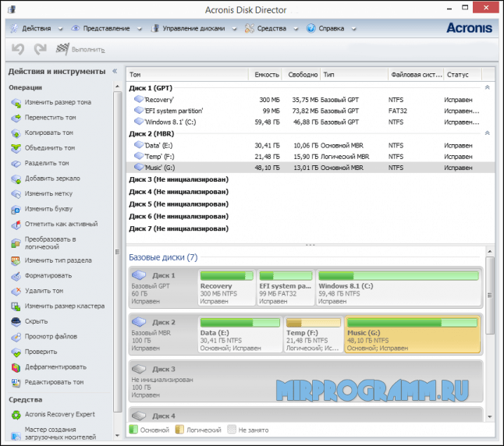The height and width of the screenshot is (446, 504).
Task: Click the Преобразовать в логический icon
Action: [16, 243]
